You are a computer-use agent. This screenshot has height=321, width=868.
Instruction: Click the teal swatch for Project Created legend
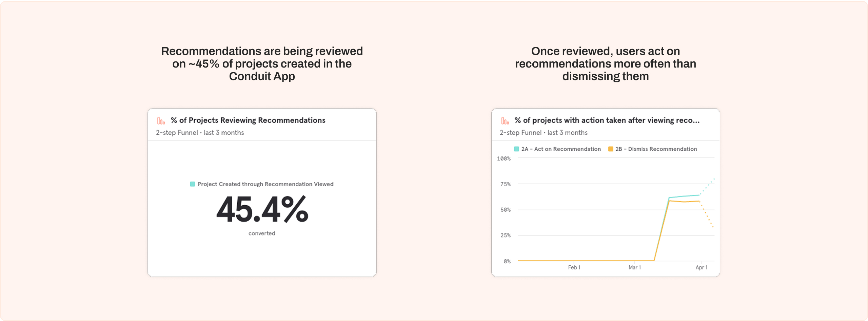[x=193, y=184]
